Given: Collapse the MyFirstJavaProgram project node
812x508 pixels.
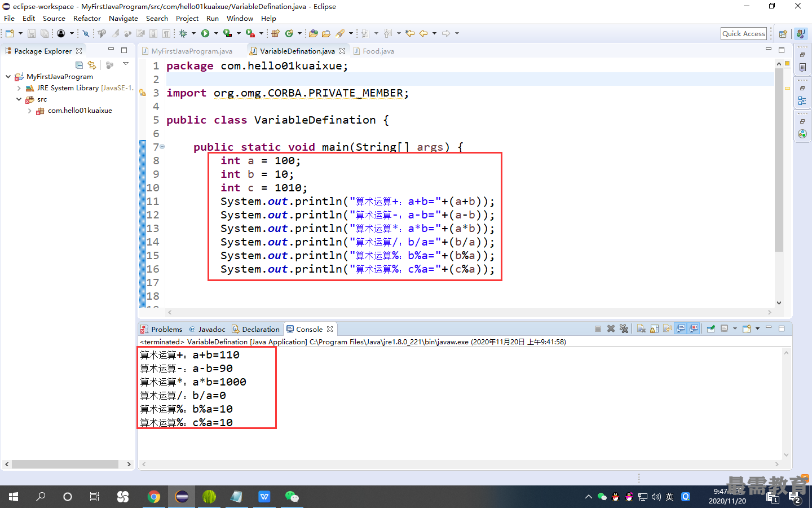Looking at the screenshot, I should click(8, 77).
